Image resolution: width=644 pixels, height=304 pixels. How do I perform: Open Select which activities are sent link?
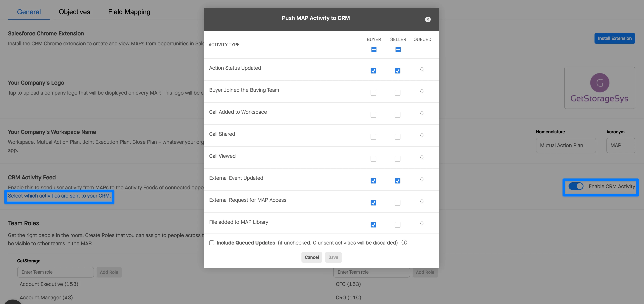coord(59,196)
